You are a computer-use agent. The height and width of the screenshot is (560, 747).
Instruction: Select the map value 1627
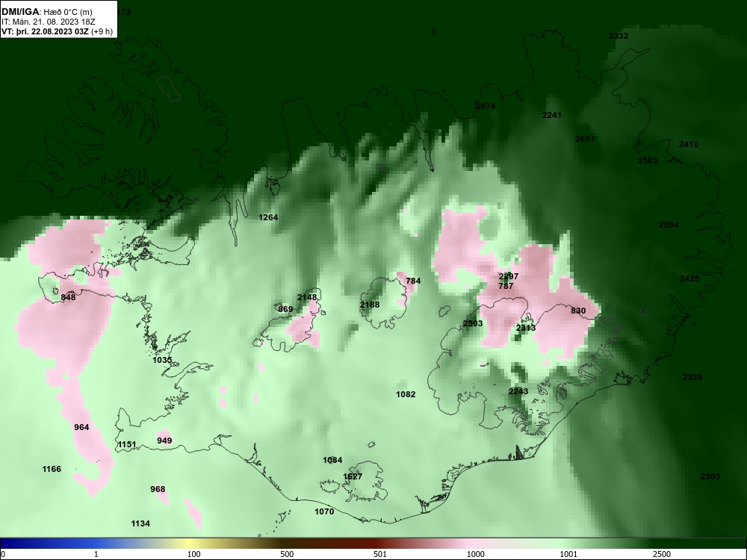click(x=353, y=476)
